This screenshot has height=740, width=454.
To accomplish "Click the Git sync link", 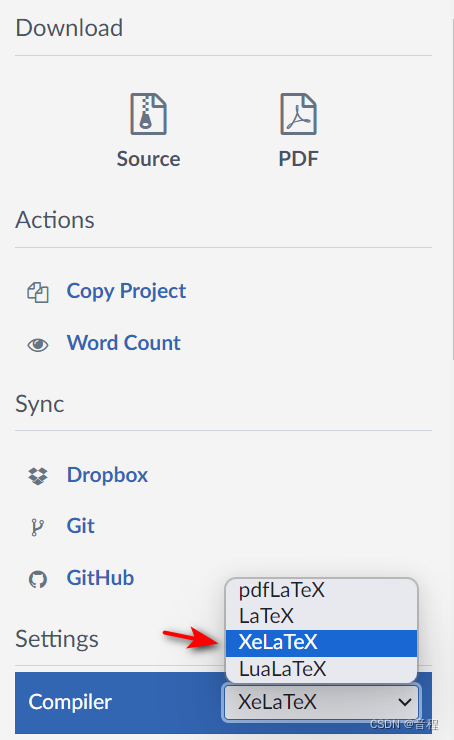I will [80, 526].
